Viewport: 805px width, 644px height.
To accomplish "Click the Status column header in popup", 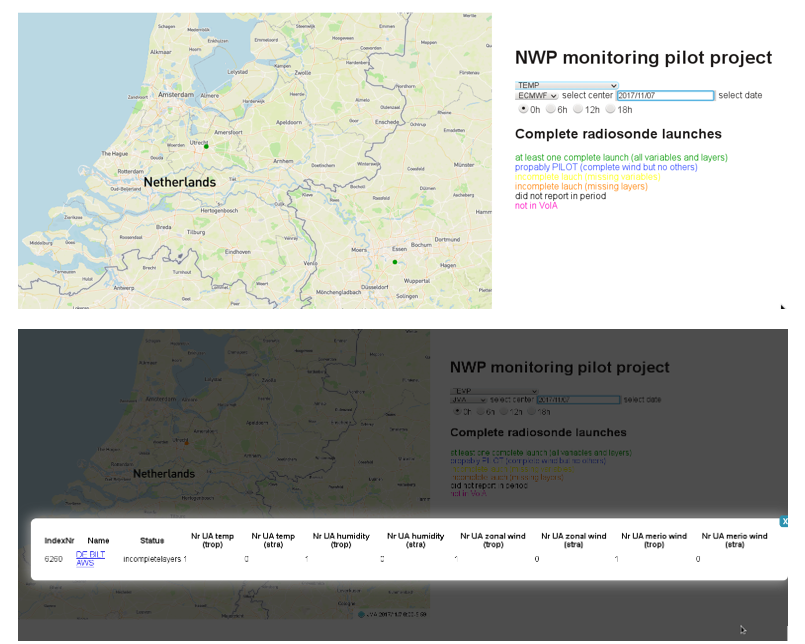I will coord(152,540).
